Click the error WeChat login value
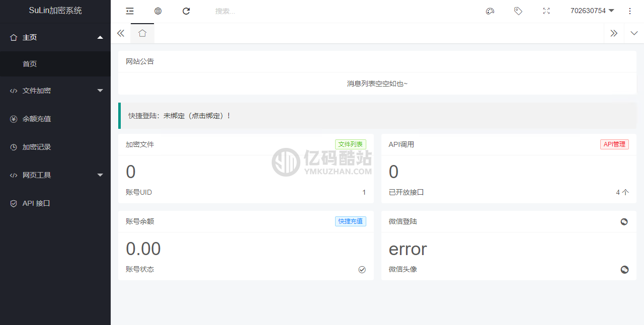This screenshot has height=325, width=644. click(408, 249)
